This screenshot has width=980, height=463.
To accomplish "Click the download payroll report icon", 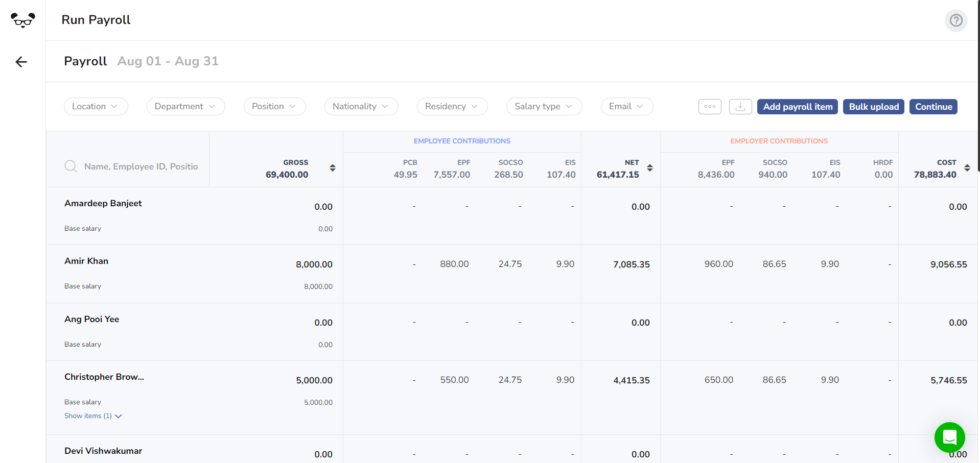I will 740,107.
